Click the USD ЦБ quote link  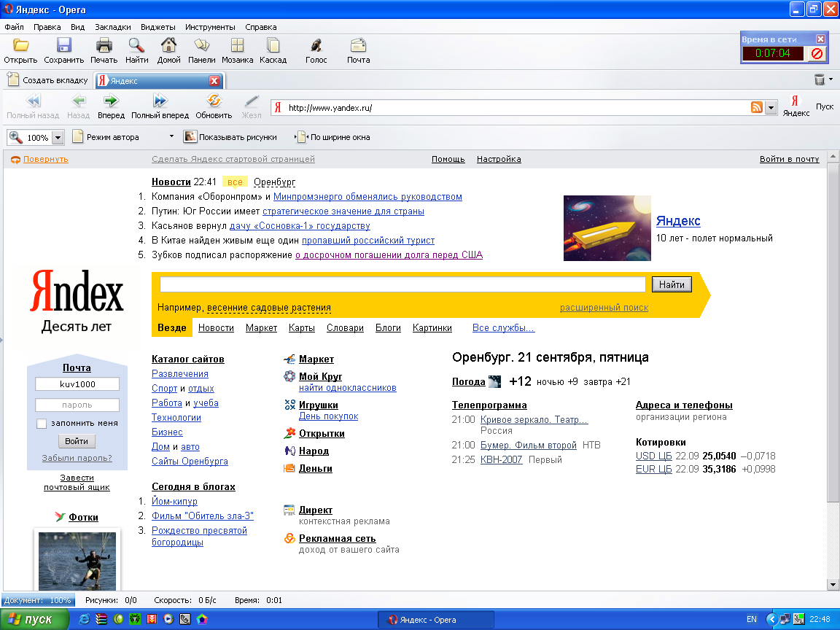653,456
